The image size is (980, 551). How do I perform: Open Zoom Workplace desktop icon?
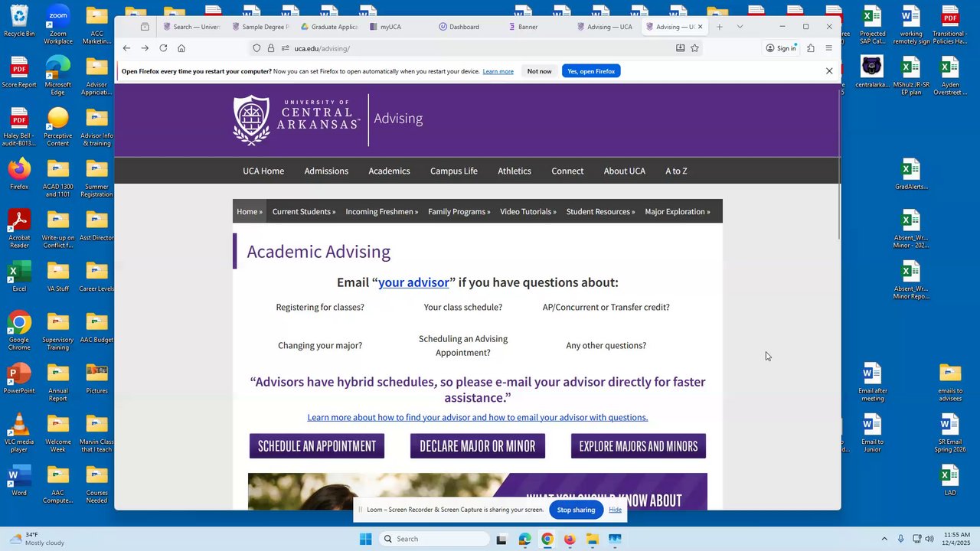[58, 24]
